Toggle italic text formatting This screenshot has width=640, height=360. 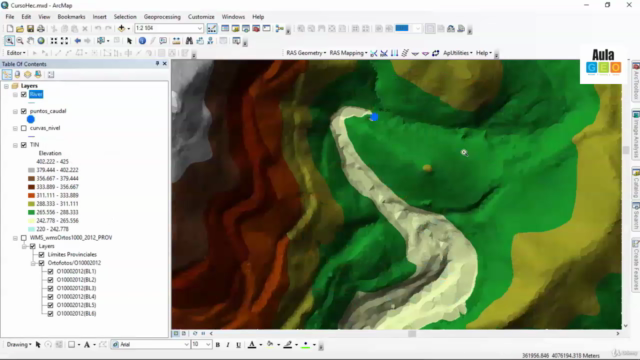[228, 345]
